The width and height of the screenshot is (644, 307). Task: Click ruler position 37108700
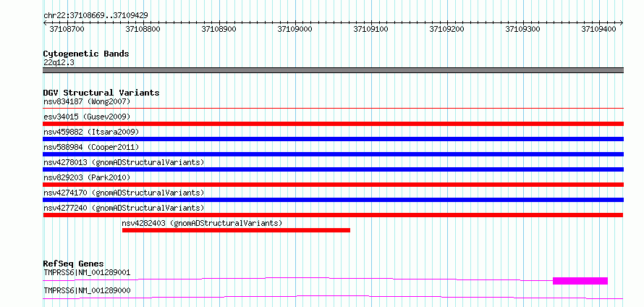click(67, 29)
